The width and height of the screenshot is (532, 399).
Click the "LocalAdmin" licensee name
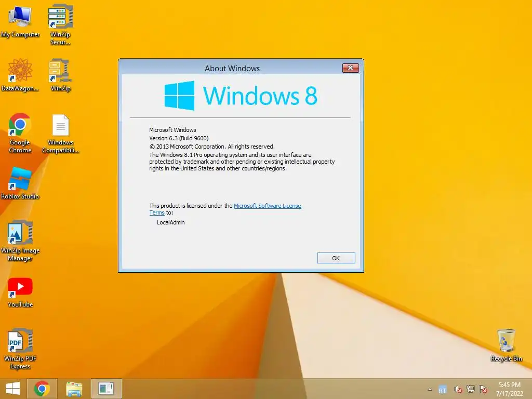click(170, 222)
